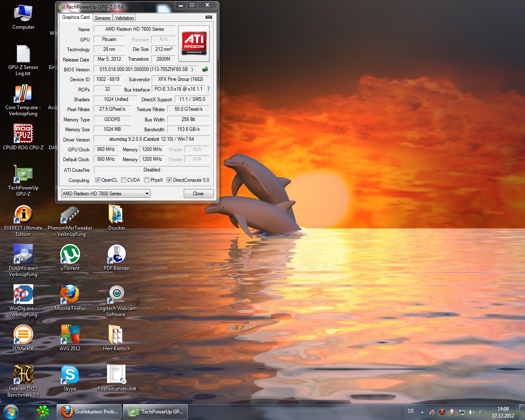Click the BIOS save chip icon

[x=205, y=69]
